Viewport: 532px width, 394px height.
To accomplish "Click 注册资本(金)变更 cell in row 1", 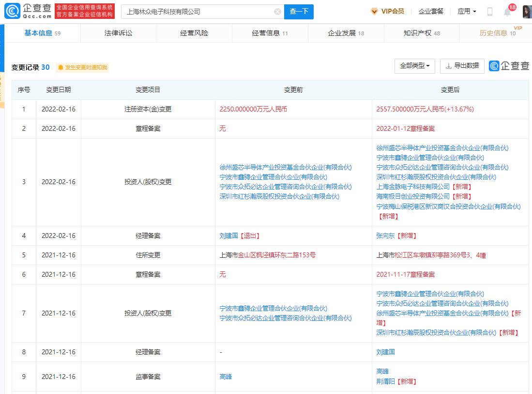I will [148, 110].
